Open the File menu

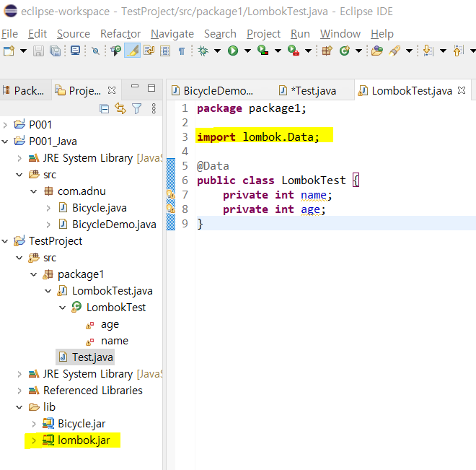[x=9, y=34]
